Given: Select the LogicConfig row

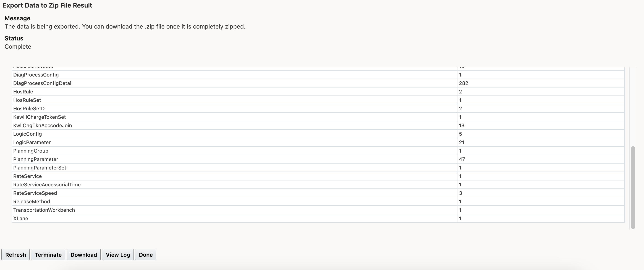Looking at the screenshot, I should pyautogui.click(x=318, y=134).
